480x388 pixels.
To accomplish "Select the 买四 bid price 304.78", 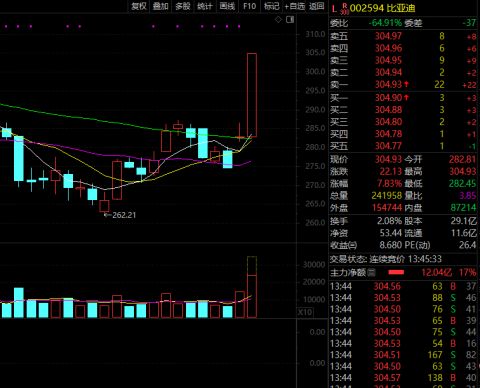I will click(388, 134).
